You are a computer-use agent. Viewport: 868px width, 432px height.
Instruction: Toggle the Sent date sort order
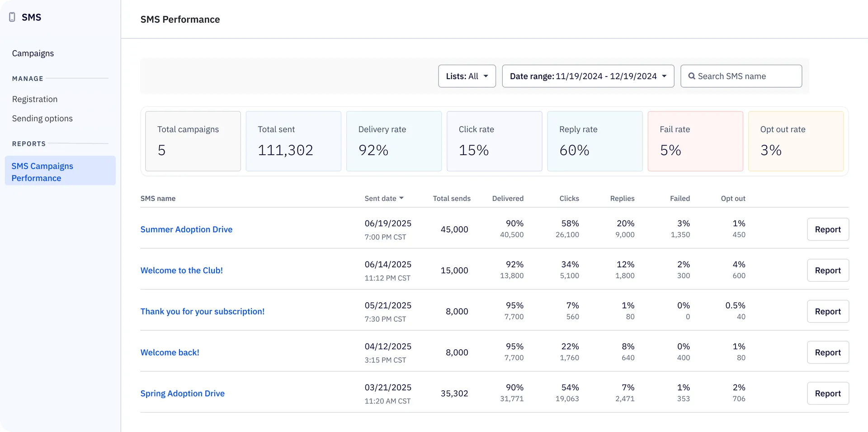[x=384, y=198]
